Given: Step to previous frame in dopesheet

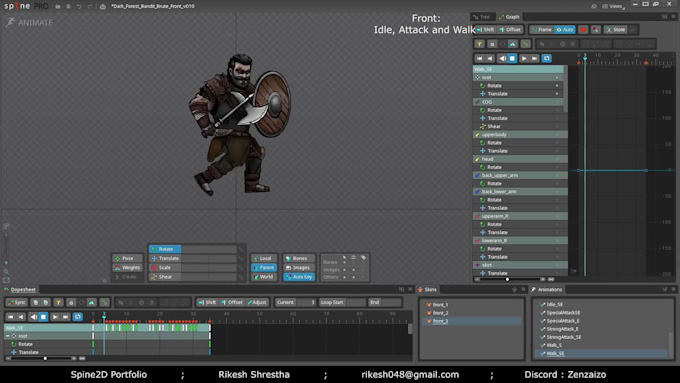Looking at the screenshot, I should click(x=21, y=317).
